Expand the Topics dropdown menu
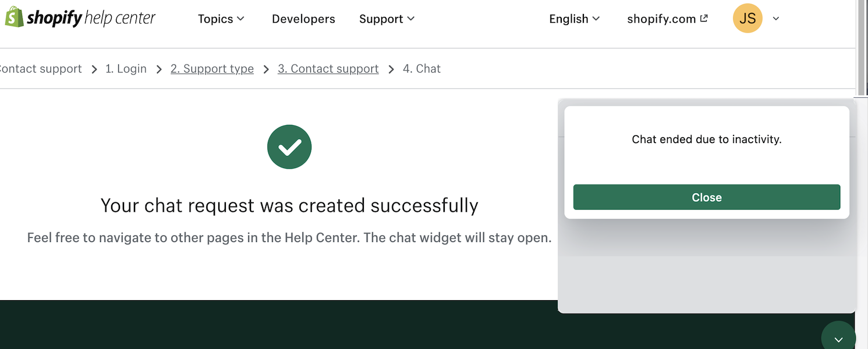The height and width of the screenshot is (349, 868). [221, 19]
